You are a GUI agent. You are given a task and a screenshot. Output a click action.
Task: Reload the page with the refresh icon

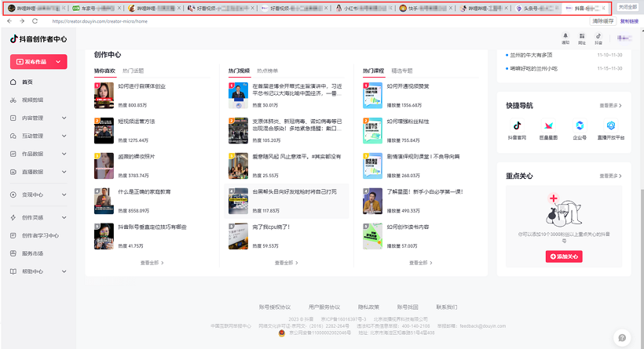[35, 21]
